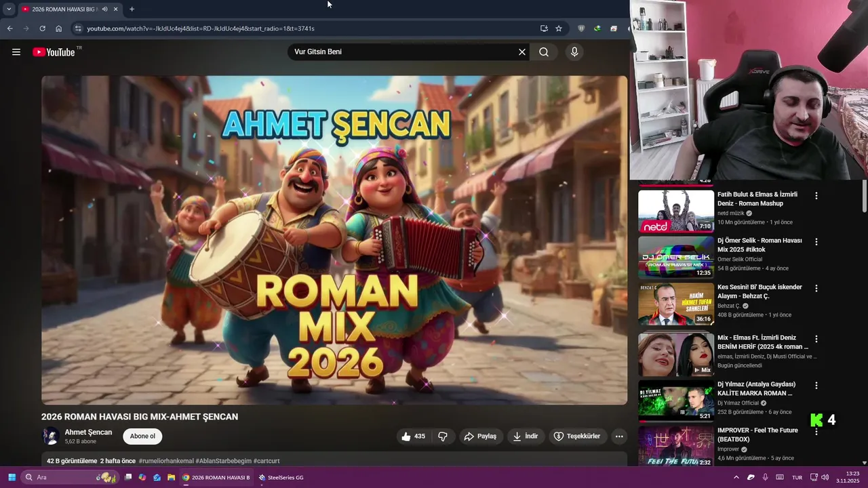Open Dj Yılmaz Antalya Gaydası thumbnail
868x488 pixels.
pyautogui.click(x=676, y=401)
